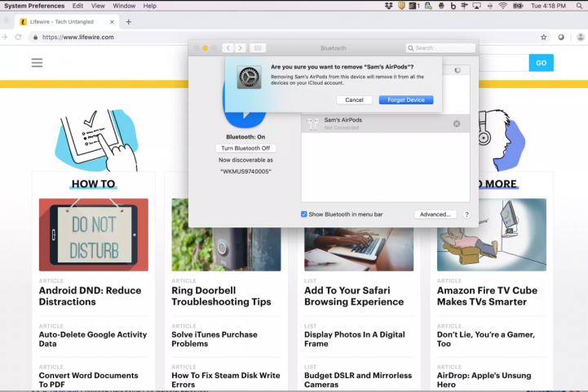
Task: Open Spotlight search magnifier icon
Action: tap(579, 6)
